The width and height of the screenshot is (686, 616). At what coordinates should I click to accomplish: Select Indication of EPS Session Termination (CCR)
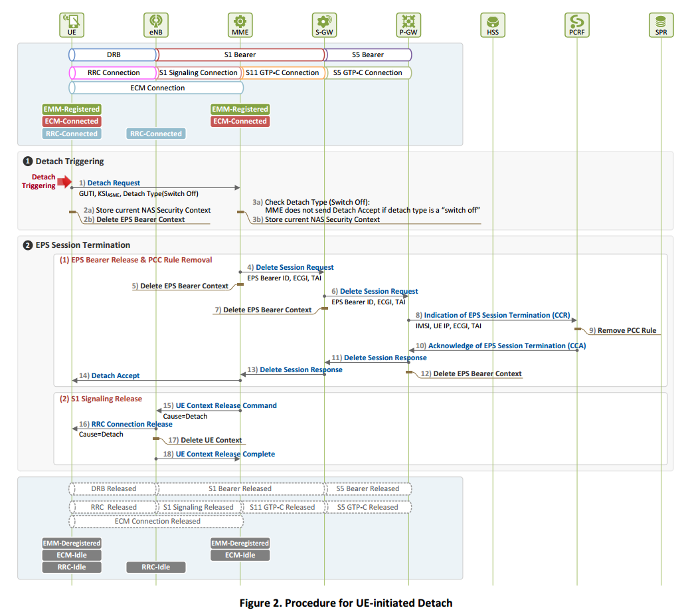493,315
